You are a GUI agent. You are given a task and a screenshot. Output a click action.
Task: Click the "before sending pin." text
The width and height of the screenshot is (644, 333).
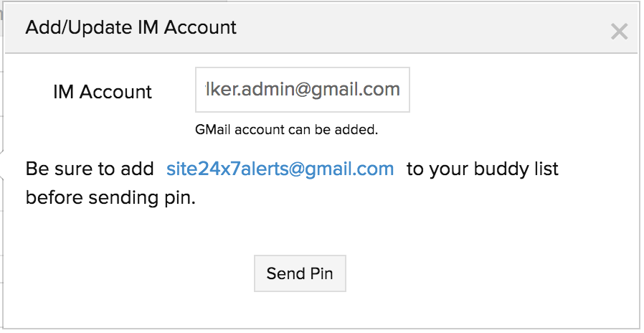110,197
